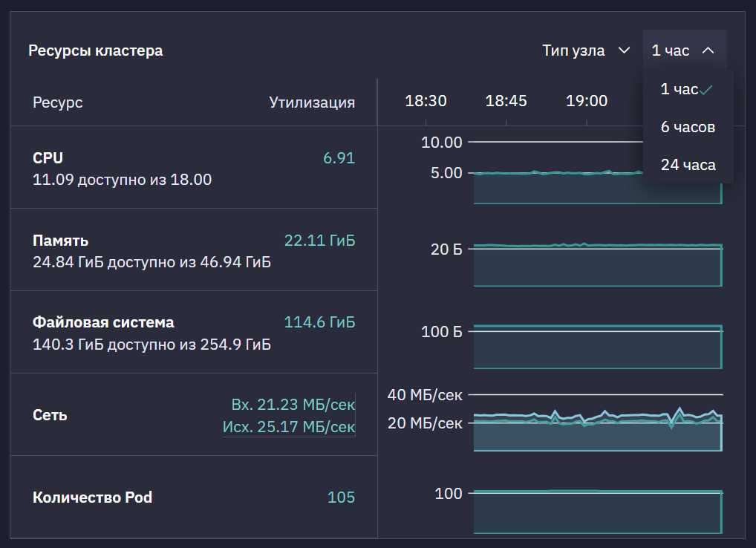This screenshot has width=756, height=548.
Task: Click the 18:30 timeline label
Action: 426,101
